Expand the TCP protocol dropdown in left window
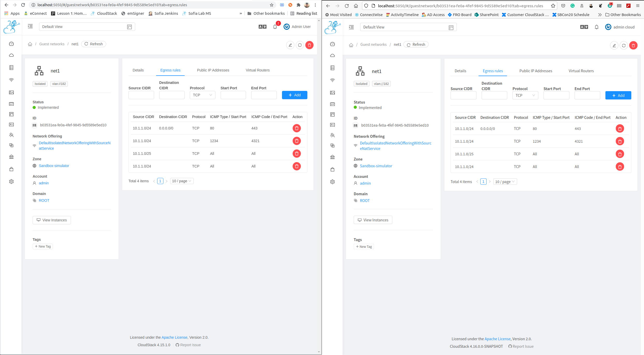Screen dimensions: 644x355 202,95
